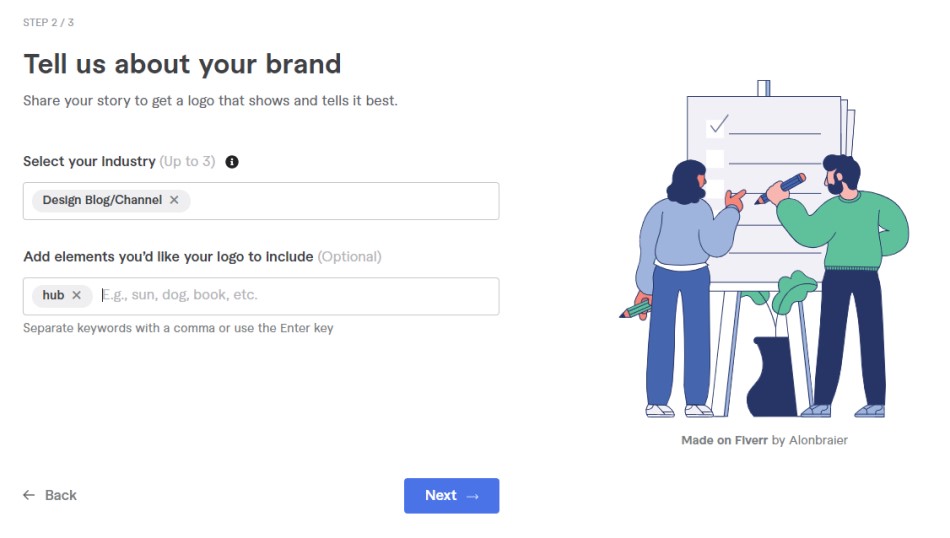
Task: Click the 'Tell us about your brand' heading
Action: point(182,64)
